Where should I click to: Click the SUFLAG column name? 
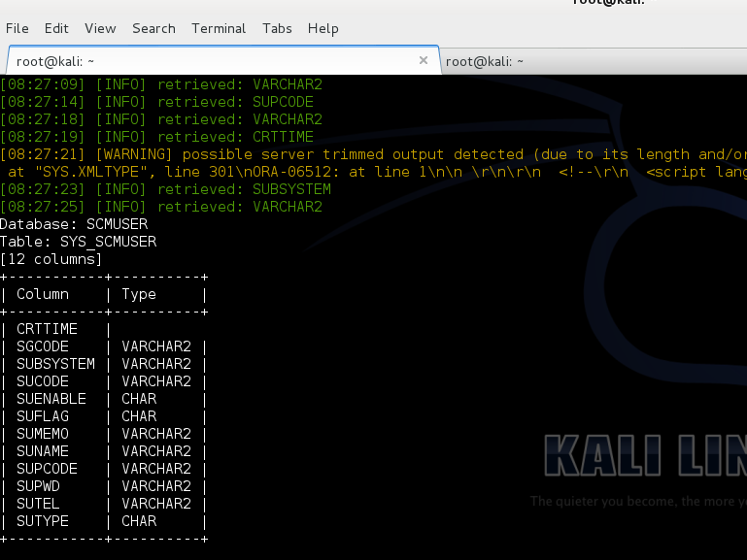click(x=43, y=416)
